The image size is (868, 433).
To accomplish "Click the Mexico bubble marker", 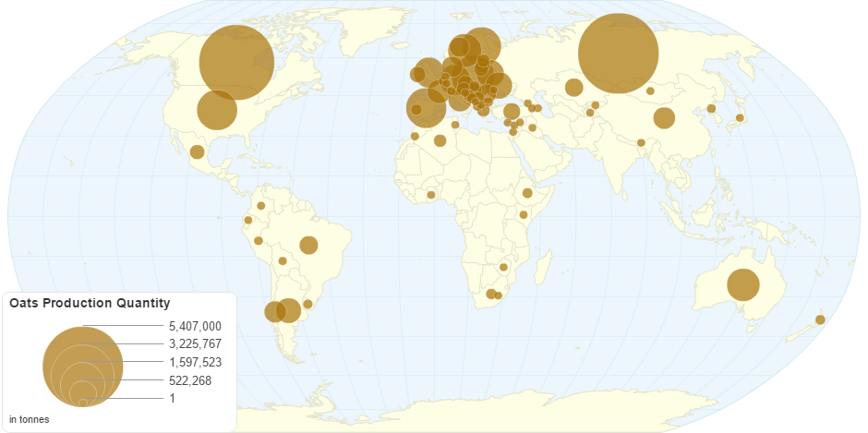I will tap(197, 152).
